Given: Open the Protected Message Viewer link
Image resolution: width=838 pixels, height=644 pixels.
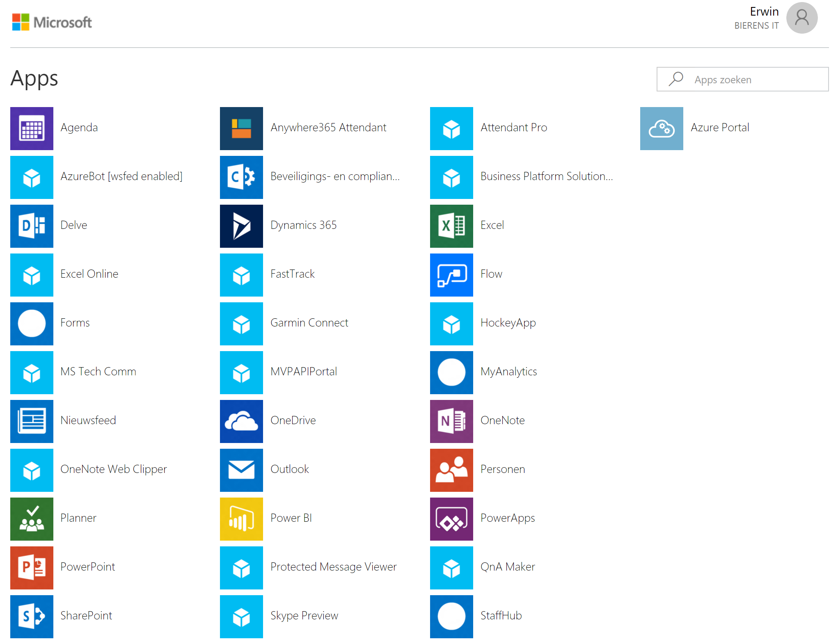Looking at the screenshot, I should pyautogui.click(x=334, y=567).
